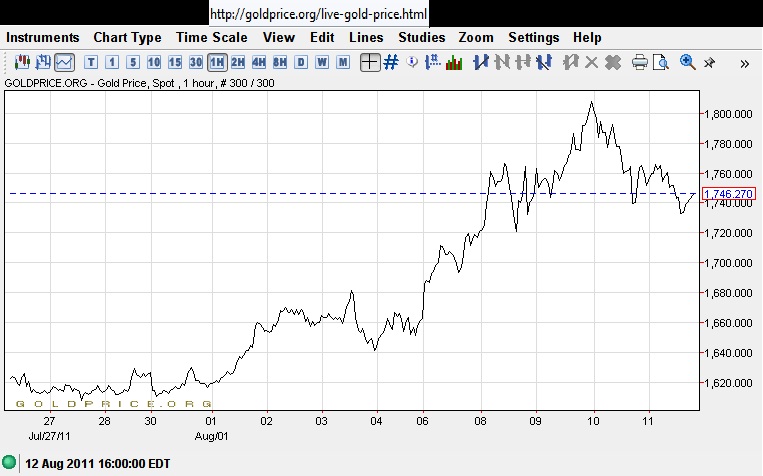Viewport: 763px width, 476px height.
Task: Select the daily D timeframe button
Action: tap(301, 62)
